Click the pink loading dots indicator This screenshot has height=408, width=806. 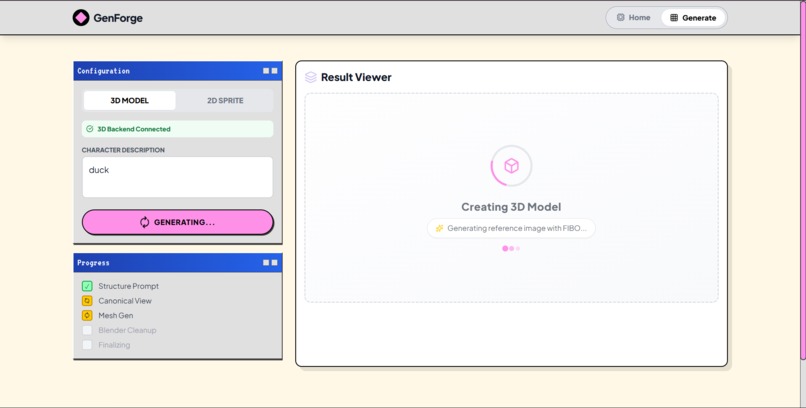tap(511, 248)
